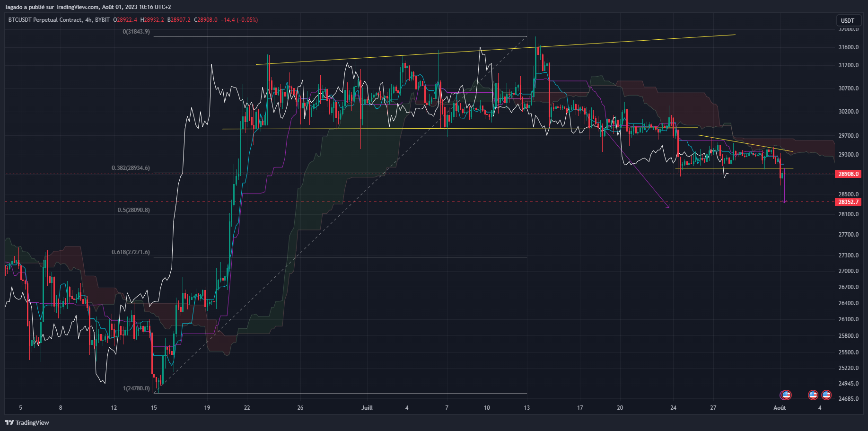
Task: Click the middle US flag calendar event icon
Action: 812,396
